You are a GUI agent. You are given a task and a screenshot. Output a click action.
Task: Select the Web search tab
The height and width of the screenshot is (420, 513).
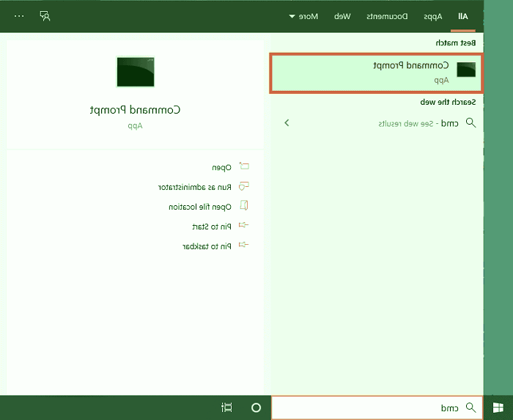point(342,15)
